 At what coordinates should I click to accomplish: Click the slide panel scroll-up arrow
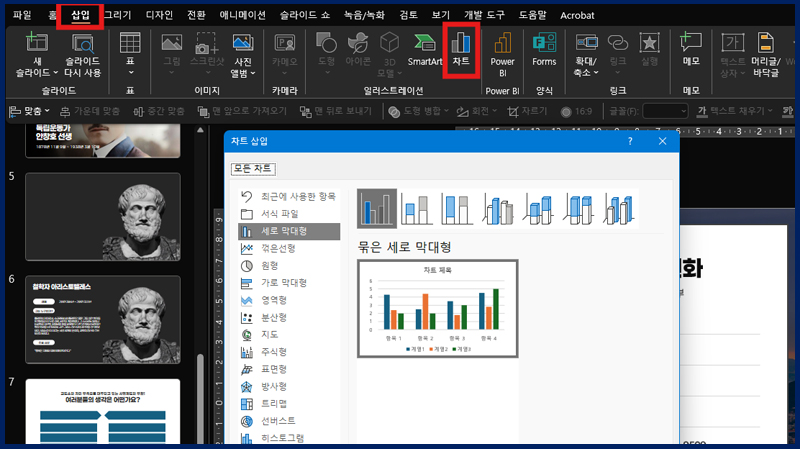pyautogui.click(x=201, y=130)
